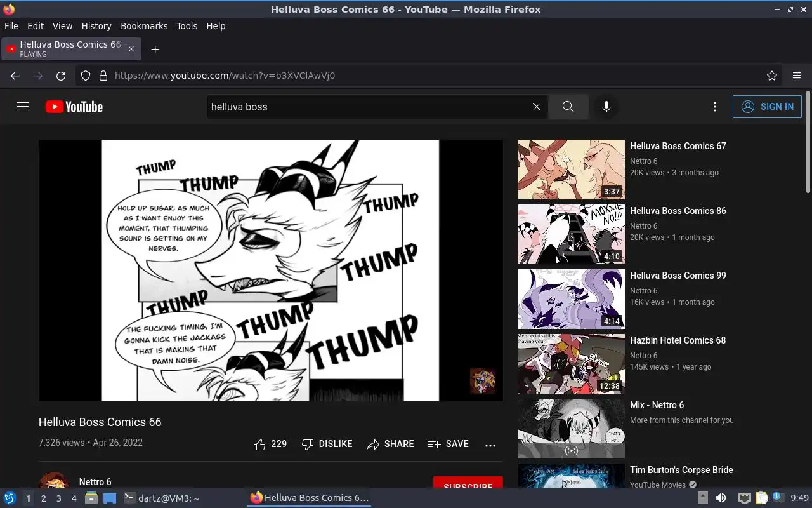Click the Mix - Nettro 6 thumbnail

coord(572,429)
